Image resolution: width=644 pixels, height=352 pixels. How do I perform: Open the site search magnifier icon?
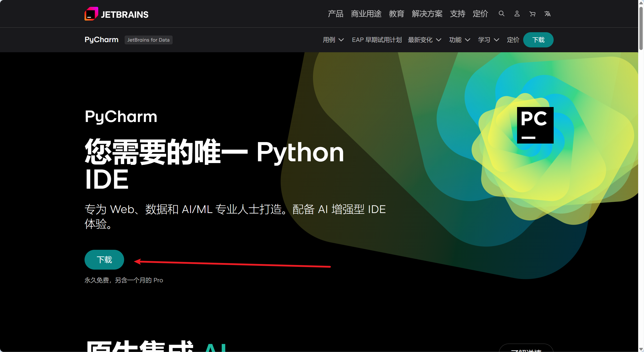pyautogui.click(x=501, y=14)
